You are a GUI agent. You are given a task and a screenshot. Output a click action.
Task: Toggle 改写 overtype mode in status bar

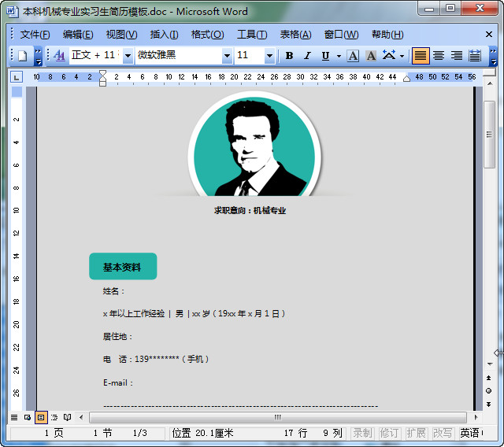pyautogui.click(x=443, y=433)
